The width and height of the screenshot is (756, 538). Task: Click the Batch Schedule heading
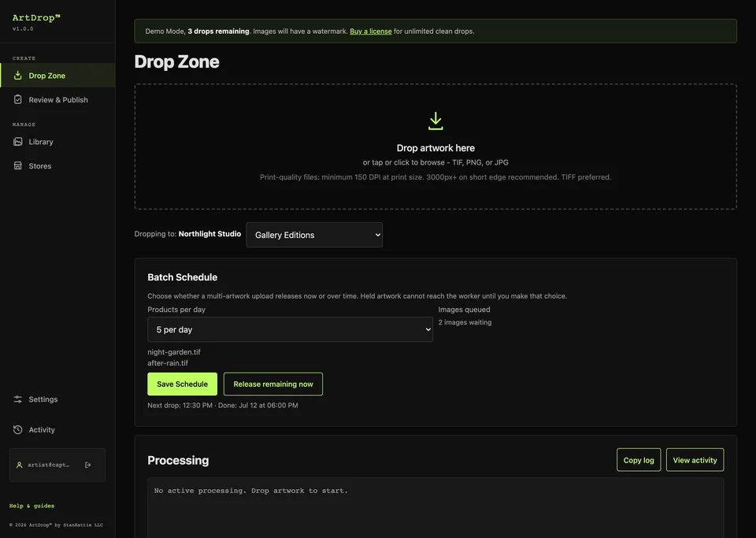[182, 277]
